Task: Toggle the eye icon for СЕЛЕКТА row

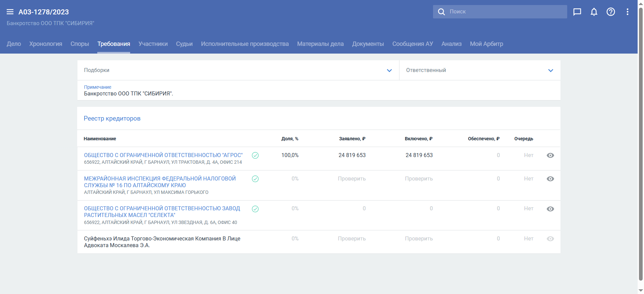Action: pos(550,209)
